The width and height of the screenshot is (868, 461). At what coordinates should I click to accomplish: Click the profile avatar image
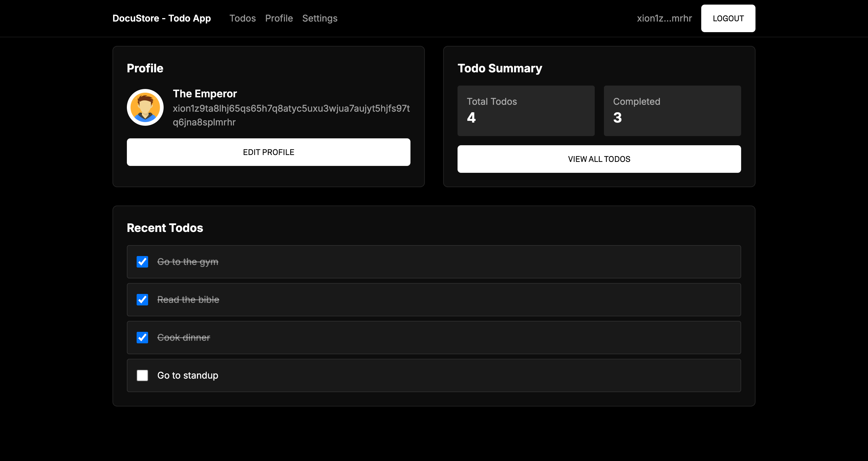tap(145, 107)
